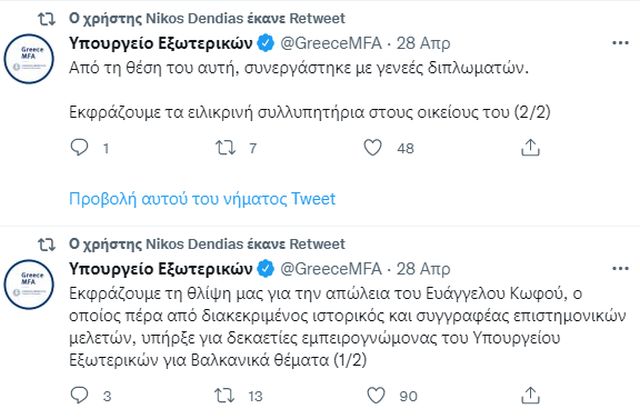Like the first tweet with 48 likes

click(372, 149)
